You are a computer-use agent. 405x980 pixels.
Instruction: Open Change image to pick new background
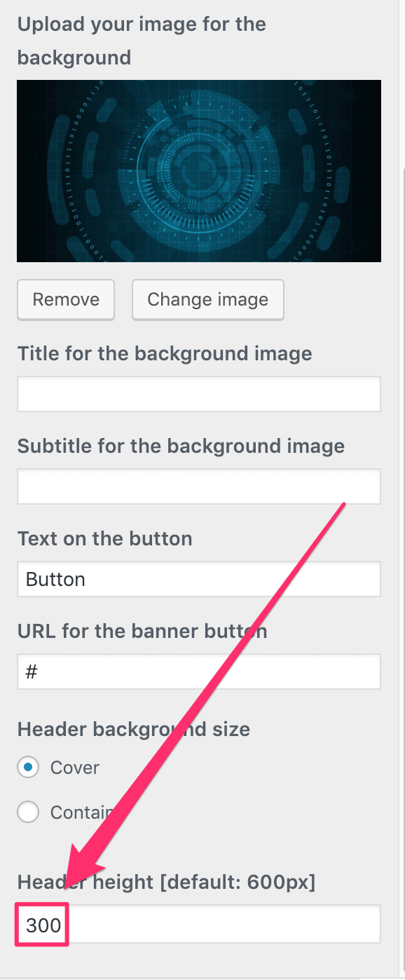pyautogui.click(x=207, y=299)
